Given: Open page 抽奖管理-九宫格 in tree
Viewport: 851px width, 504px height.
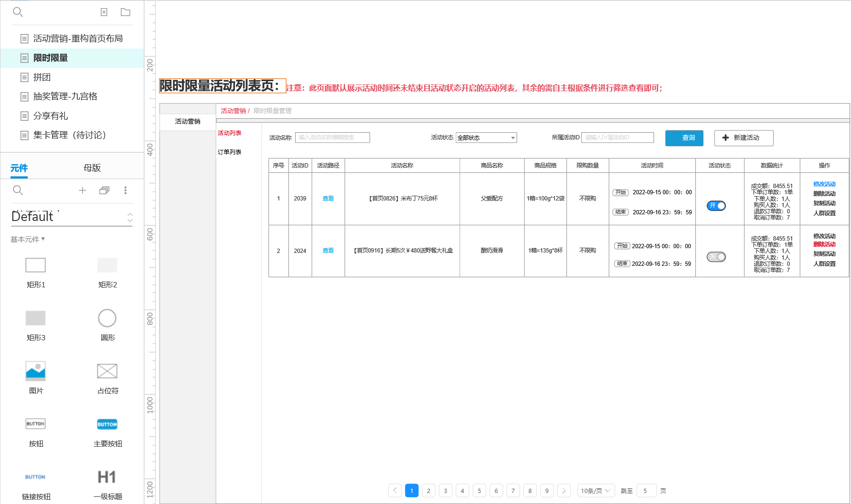Looking at the screenshot, I should (x=65, y=96).
